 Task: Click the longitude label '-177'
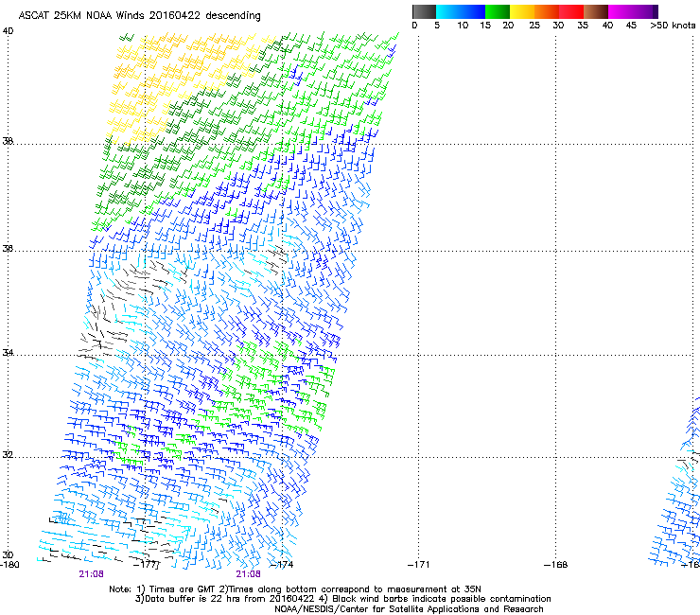[147, 565]
